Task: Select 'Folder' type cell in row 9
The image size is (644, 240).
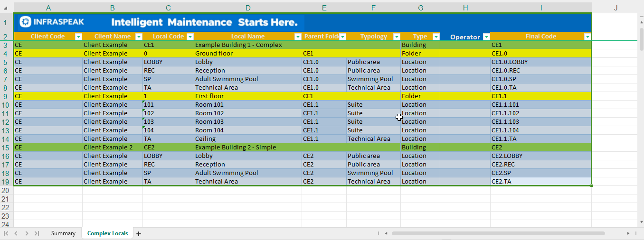Action: [420, 96]
